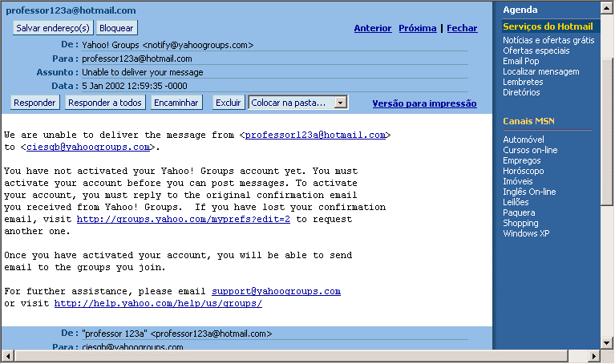Click recipient professor123a@hotmail.com in Para field
The width and height of the screenshot is (615, 364).
(x=137, y=59)
